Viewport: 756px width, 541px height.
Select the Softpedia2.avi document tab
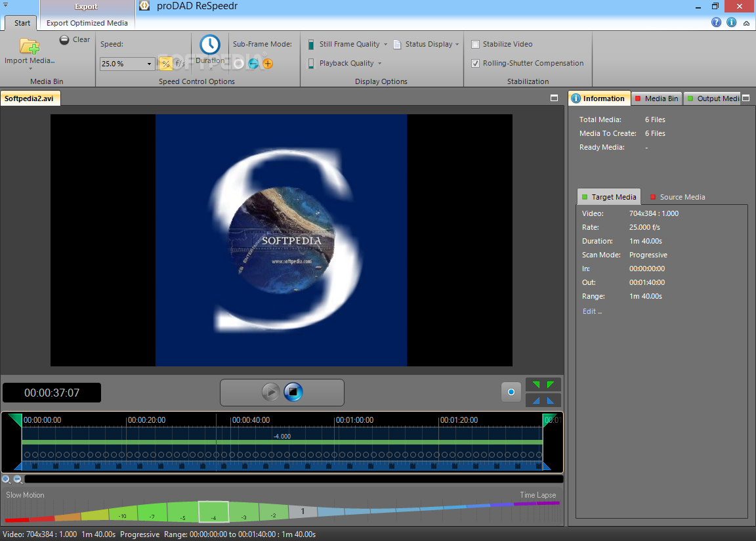click(x=30, y=98)
